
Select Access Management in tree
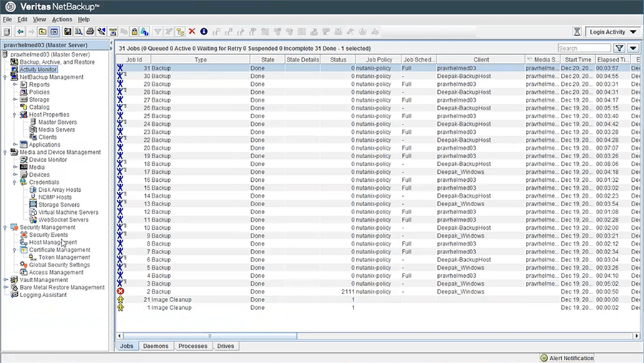pos(56,272)
